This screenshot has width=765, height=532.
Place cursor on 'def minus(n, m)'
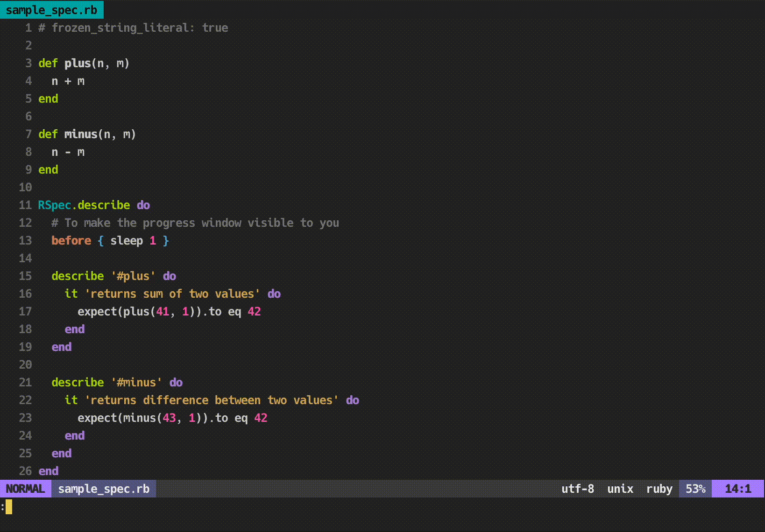click(87, 134)
